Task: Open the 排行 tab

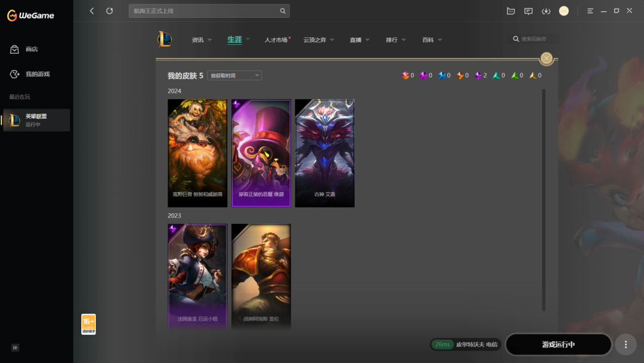Action: pyautogui.click(x=391, y=40)
